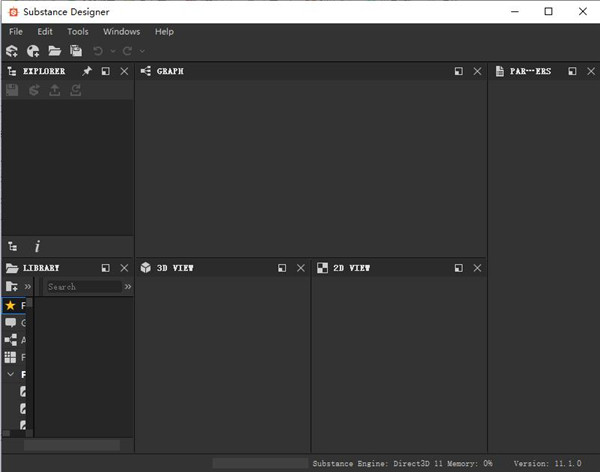
Task: Click the add folder icon in Library toolbar
Action: coord(12,287)
